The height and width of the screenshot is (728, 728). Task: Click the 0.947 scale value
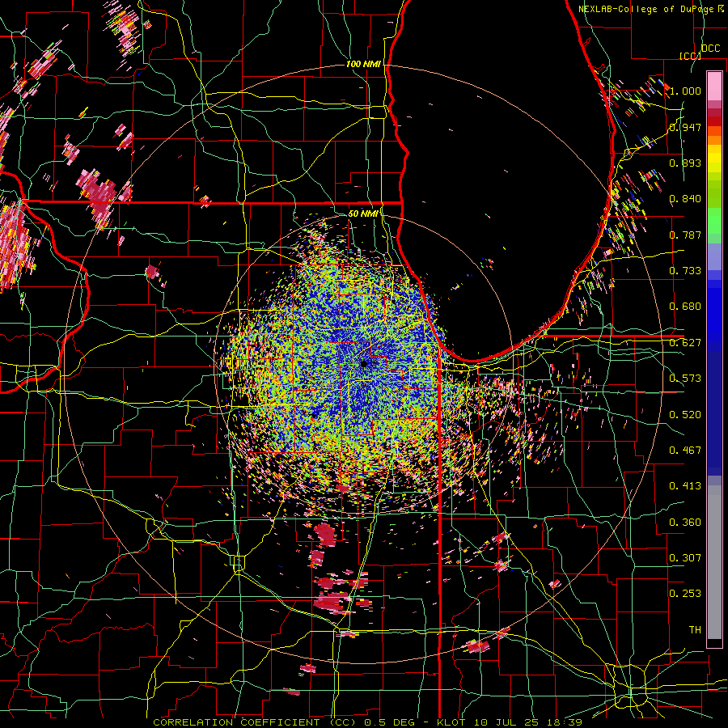click(685, 127)
